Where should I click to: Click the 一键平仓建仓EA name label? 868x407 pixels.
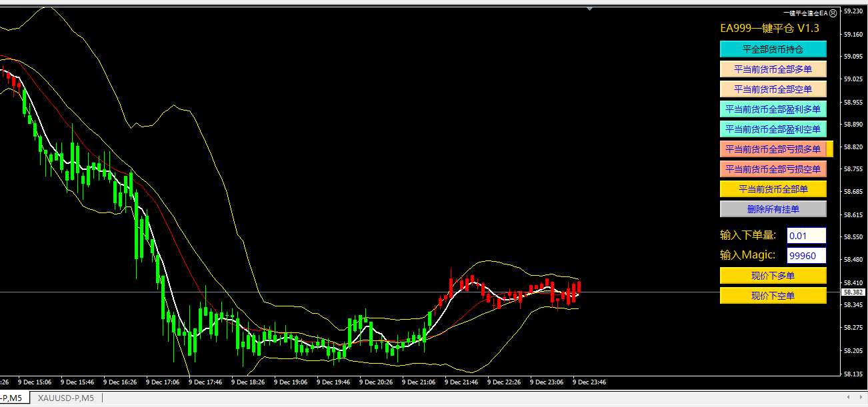[805, 13]
